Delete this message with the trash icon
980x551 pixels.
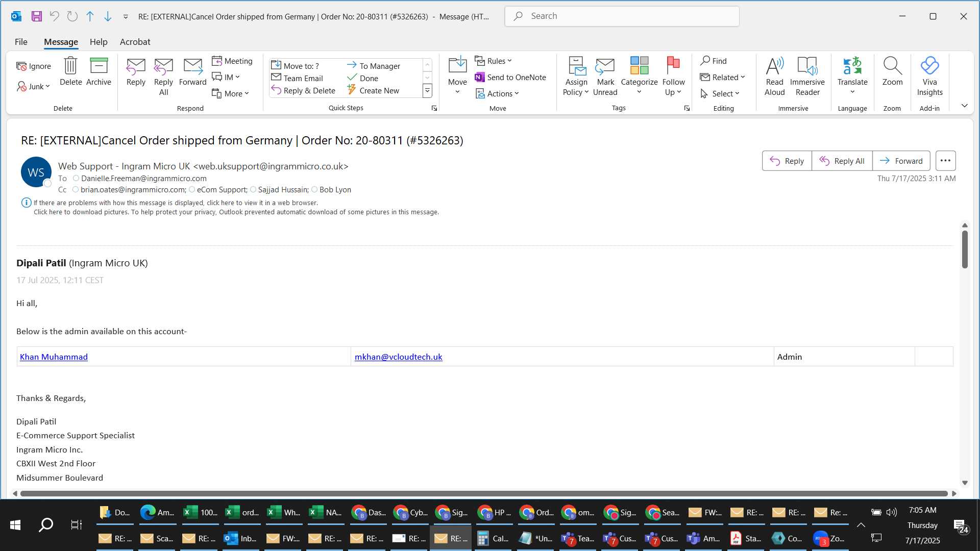[70, 71]
